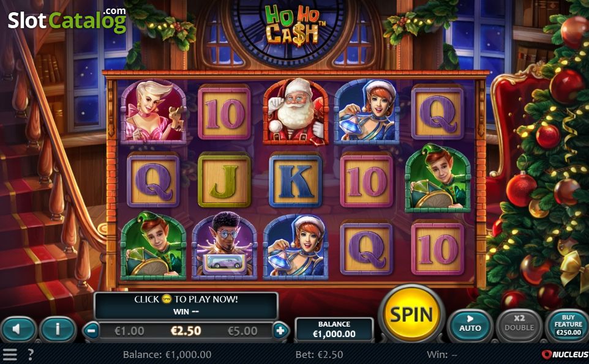The width and height of the screenshot is (589, 364).
Task: Open the hamburger menu at bottom left
Action: 10,354
